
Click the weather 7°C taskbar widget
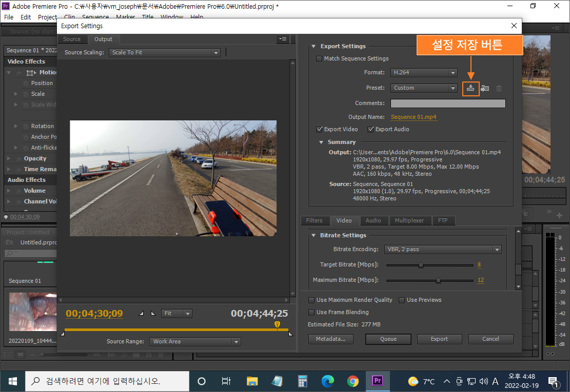click(421, 381)
